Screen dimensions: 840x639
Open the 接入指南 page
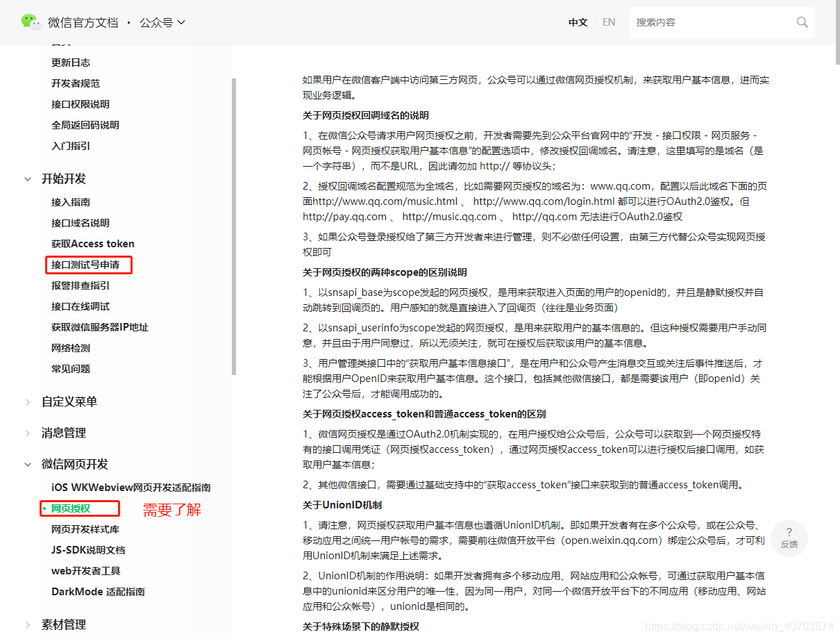coord(71,202)
